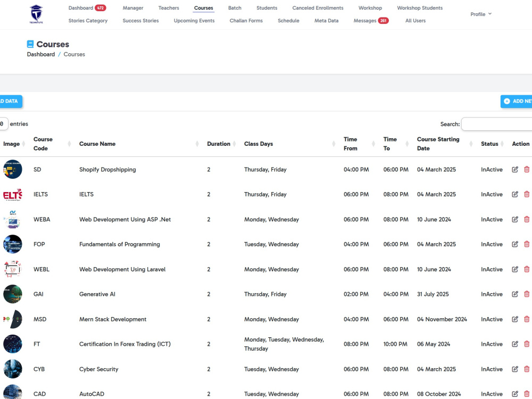Image resolution: width=532 pixels, height=399 pixels.
Task: Open the All Users page
Action: (x=415, y=21)
